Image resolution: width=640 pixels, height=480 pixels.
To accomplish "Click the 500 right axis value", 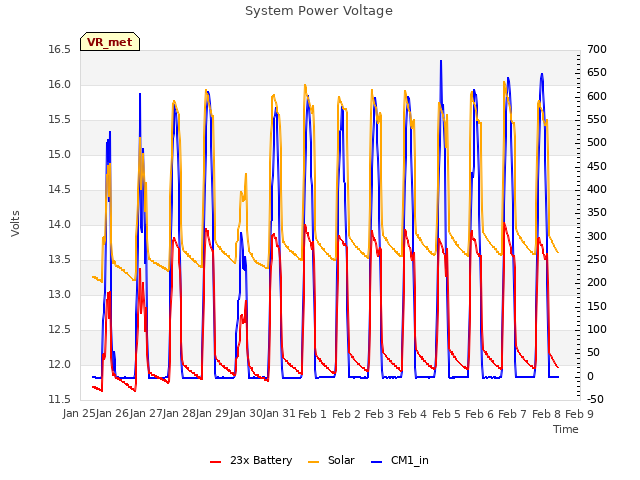I will pyautogui.click(x=597, y=143).
